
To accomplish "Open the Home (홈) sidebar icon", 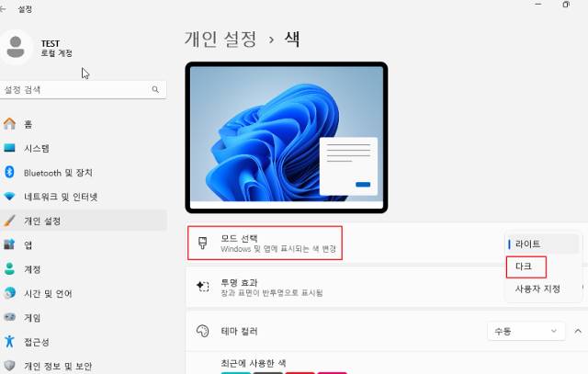I will (x=9, y=124).
